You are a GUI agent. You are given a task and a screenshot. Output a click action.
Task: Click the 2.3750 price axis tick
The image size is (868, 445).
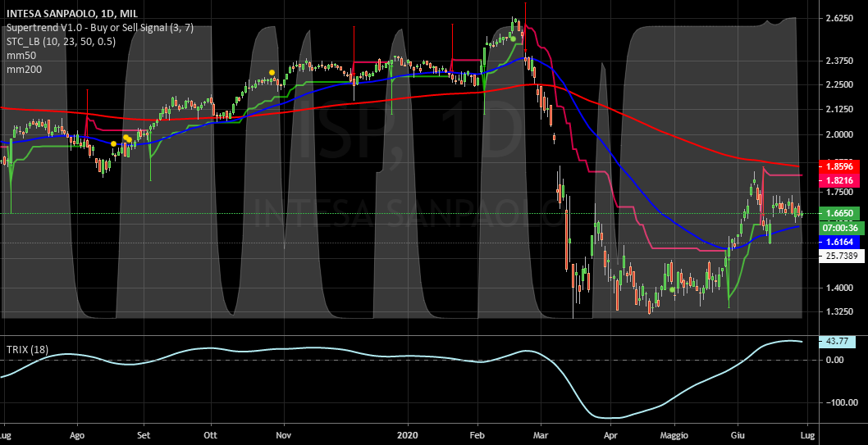(x=838, y=61)
